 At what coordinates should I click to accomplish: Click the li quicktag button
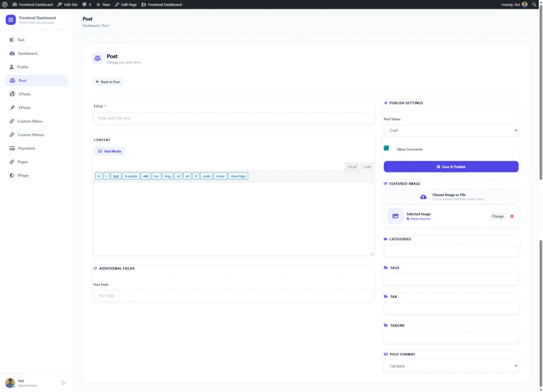(196, 176)
